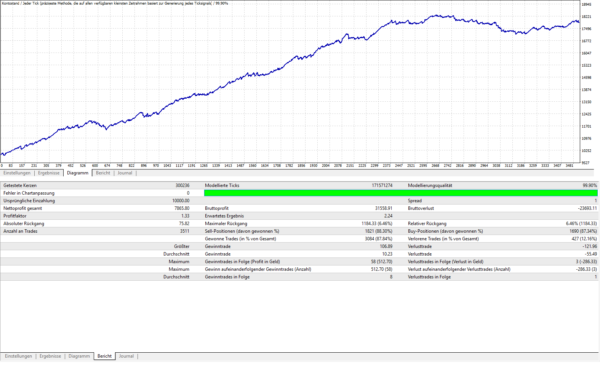Click the Maximaler Rückgang value
Image resolution: width=600 pixels, height=390 pixels.
click(377, 224)
